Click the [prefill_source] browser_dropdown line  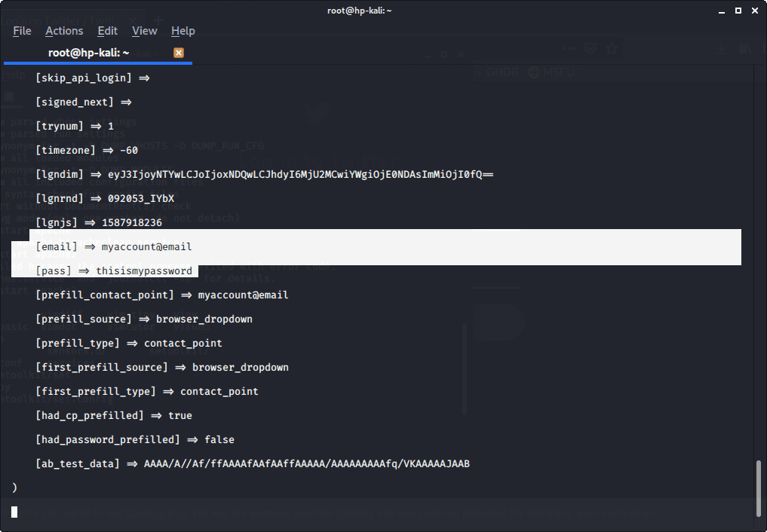click(144, 319)
